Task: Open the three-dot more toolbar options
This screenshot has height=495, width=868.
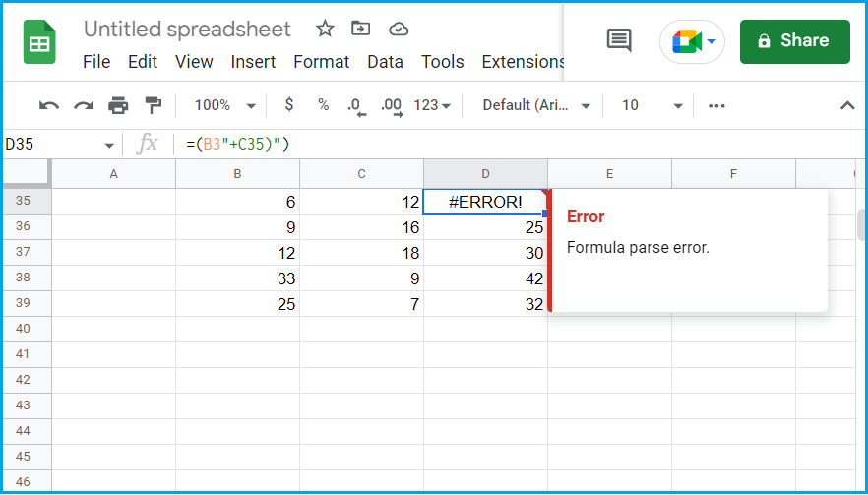Action: tap(716, 105)
